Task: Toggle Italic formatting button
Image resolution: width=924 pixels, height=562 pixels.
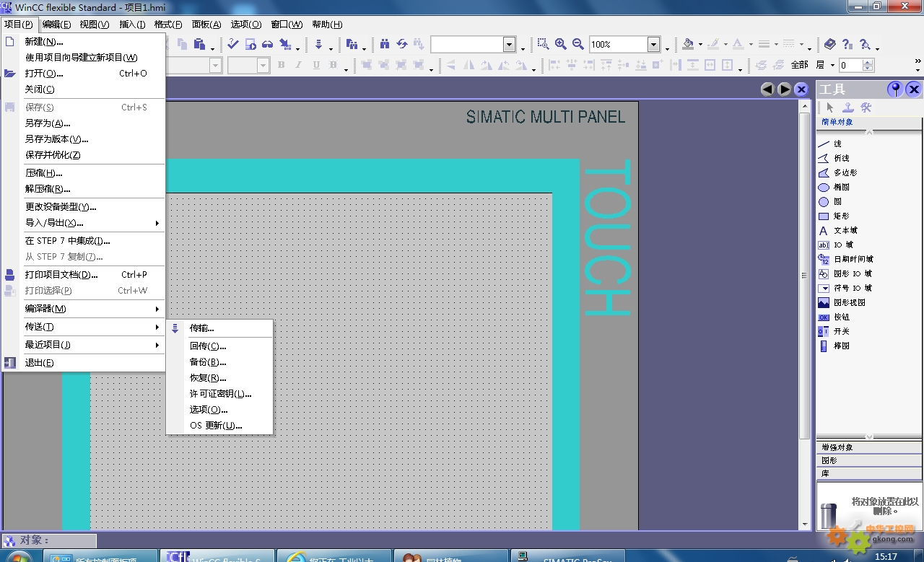Action: pyautogui.click(x=299, y=65)
